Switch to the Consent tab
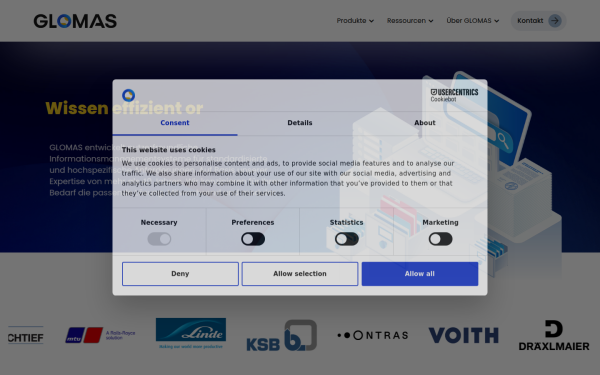 tap(175, 123)
